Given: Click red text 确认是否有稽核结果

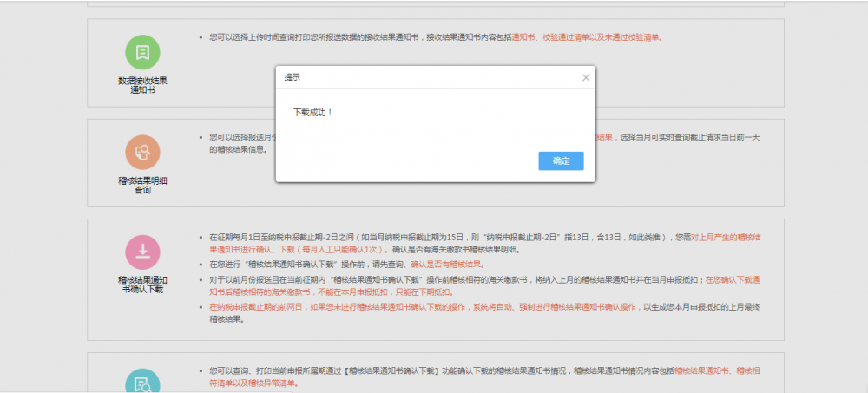Looking at the screenshot, I should coord(447,264).
